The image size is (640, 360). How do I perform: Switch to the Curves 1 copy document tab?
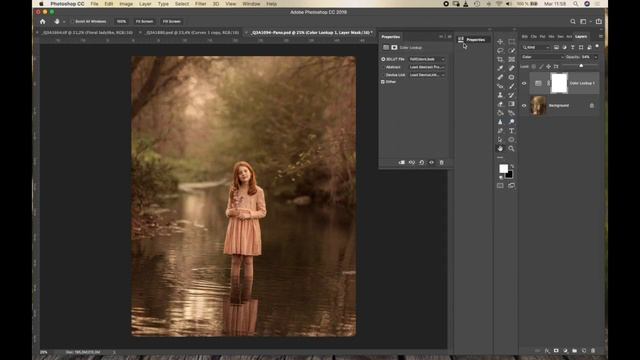click(x=192, y=32)
